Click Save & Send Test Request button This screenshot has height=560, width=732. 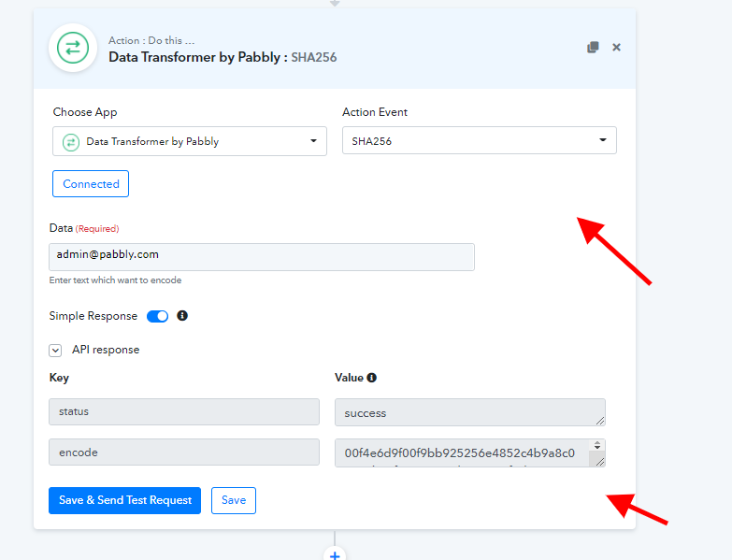pos(124,500)
